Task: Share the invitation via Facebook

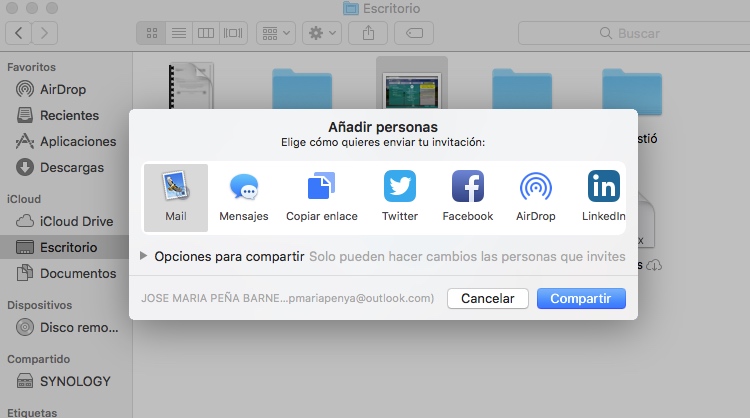Action: (x=468, y=198)
